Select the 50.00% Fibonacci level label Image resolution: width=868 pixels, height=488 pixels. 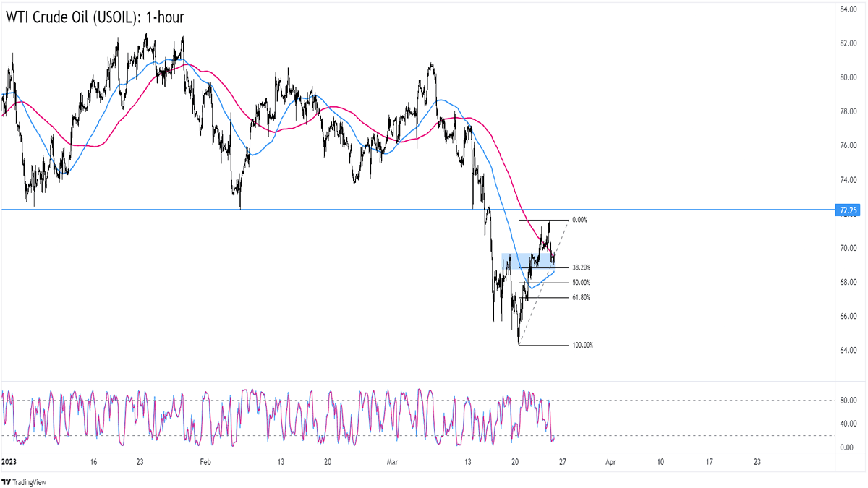(581, 283)
